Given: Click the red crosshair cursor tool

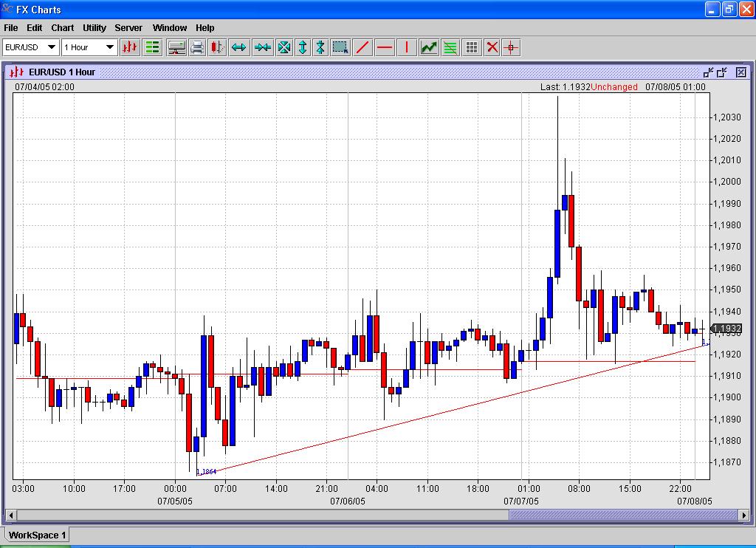Looking at the screenshot, I should 510,47.
